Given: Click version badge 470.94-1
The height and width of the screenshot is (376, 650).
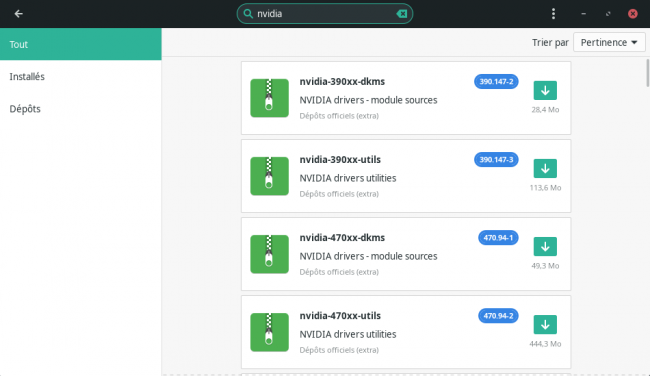Looking at the screenshot, I should tap(498, 238).
